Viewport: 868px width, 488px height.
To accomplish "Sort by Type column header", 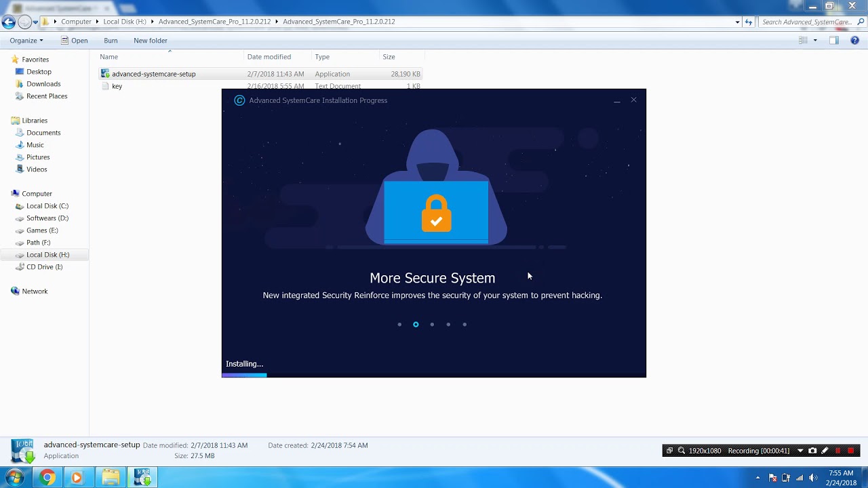I will 346,57.
